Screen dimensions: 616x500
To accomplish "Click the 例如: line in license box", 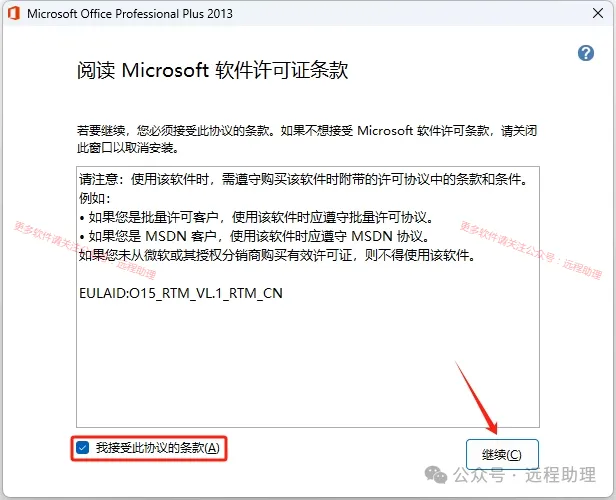I will click(95, 198).
